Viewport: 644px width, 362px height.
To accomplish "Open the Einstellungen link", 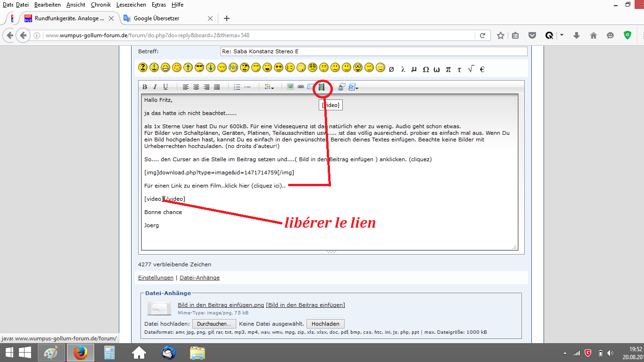I will point(156,278).
